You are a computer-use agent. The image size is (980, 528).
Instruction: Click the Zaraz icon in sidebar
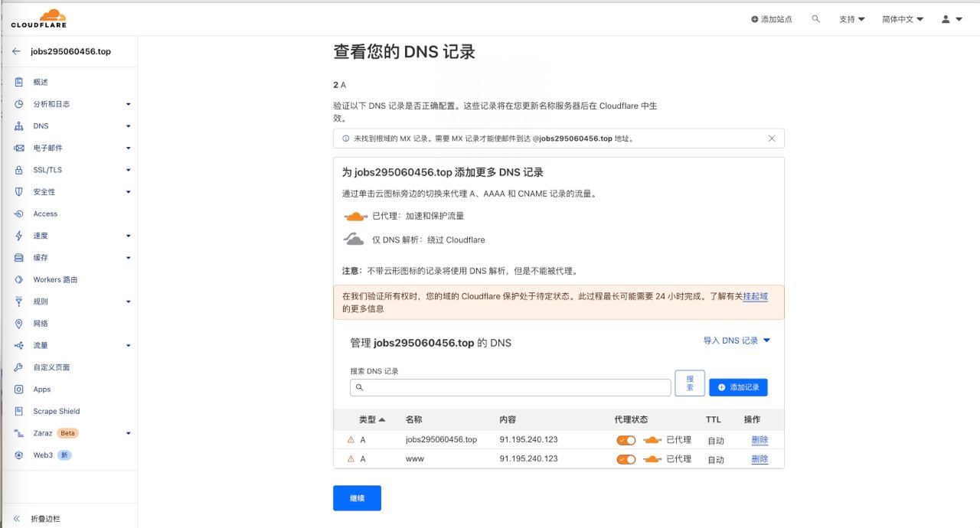tap(19, 433)
